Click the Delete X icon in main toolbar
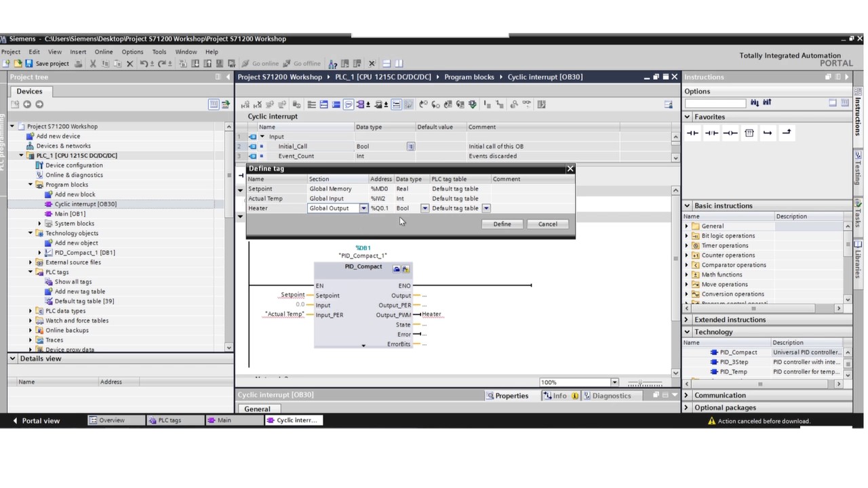 (130, 64)
